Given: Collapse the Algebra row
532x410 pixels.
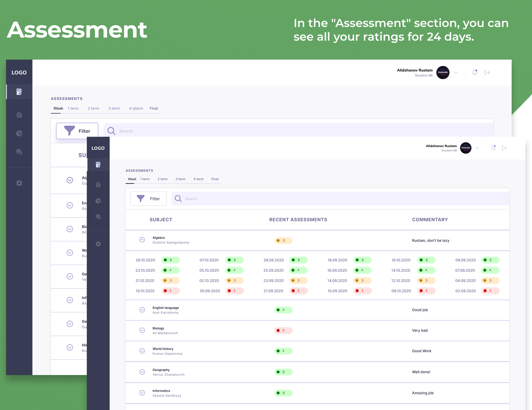Looking at the screenshot, I should [142, 240].
